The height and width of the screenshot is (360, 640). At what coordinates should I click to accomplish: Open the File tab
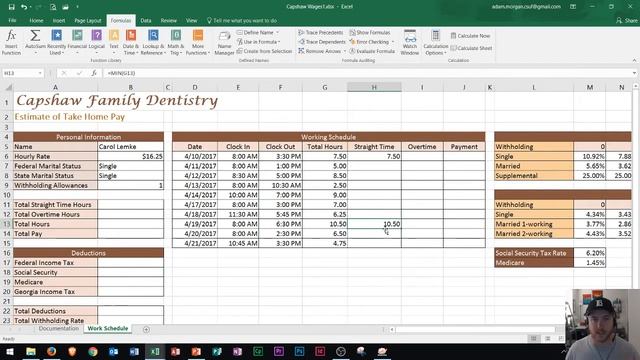(x=12, y=20)
